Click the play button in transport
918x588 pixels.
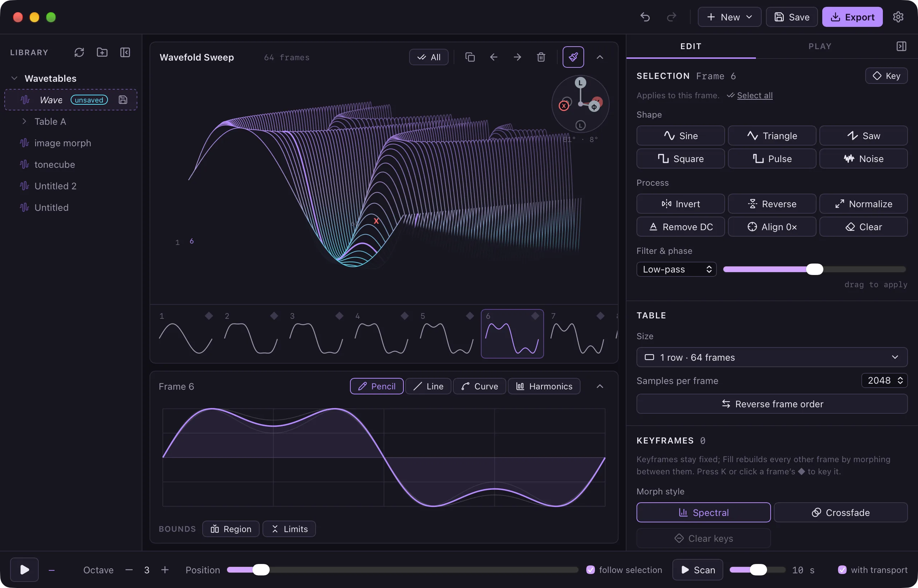tap(24, 570)
